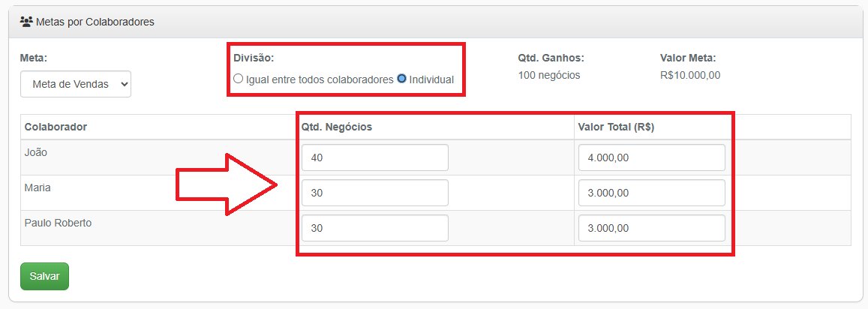This screenshot has width=868, height=309.
Task: Click collaborator name 'Paulo Roberto' in table
Action: click(58, 223)
